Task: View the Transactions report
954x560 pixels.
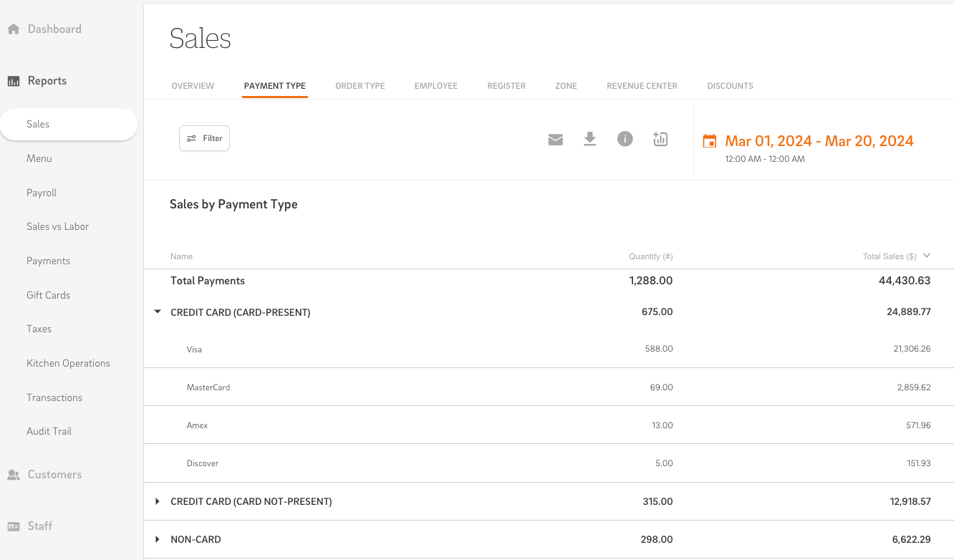Action: pyautogui.click(x=54, y=397)
